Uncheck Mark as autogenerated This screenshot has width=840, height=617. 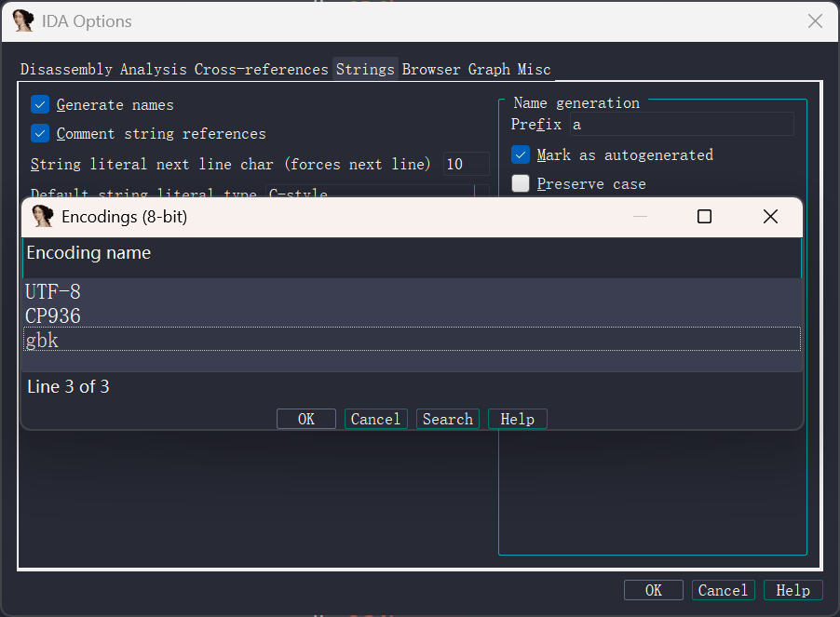pos(521,154)
